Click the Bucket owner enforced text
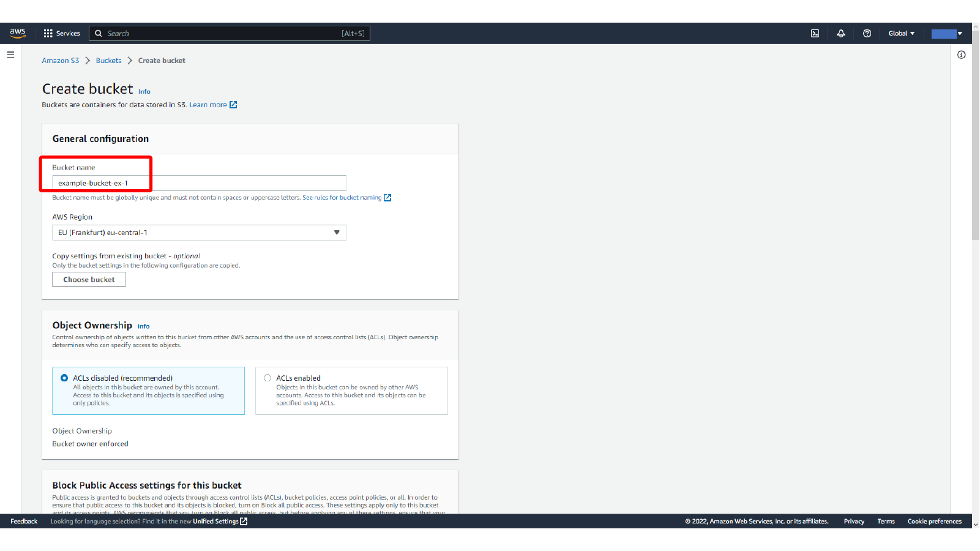The height and width of the screenshot is (551, 980). pyautogui.click(x=90, y=444)
